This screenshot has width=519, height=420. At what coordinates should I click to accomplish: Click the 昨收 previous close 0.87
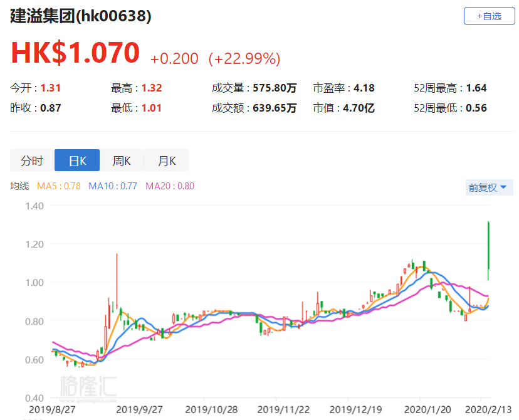coord(51,108)
